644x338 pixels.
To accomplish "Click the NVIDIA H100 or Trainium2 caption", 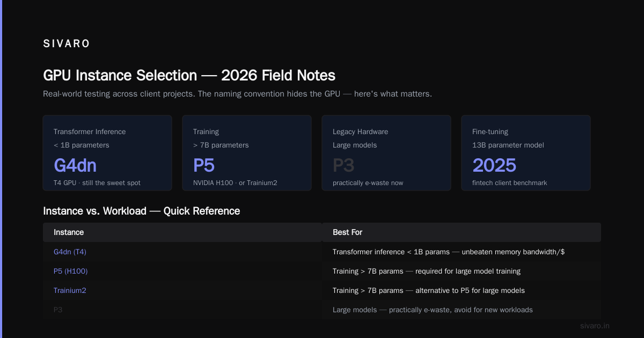I will (x=235, y=183).
